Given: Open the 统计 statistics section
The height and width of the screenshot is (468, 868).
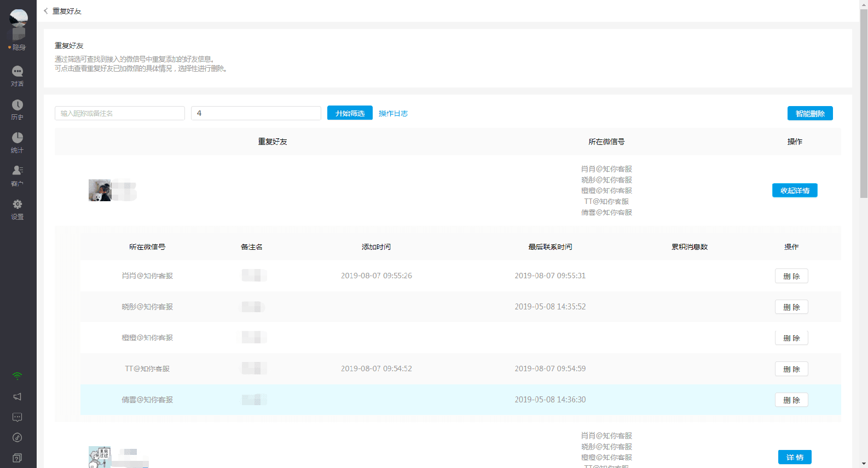Looking at the screenshot, I should [x=18, y=143].
